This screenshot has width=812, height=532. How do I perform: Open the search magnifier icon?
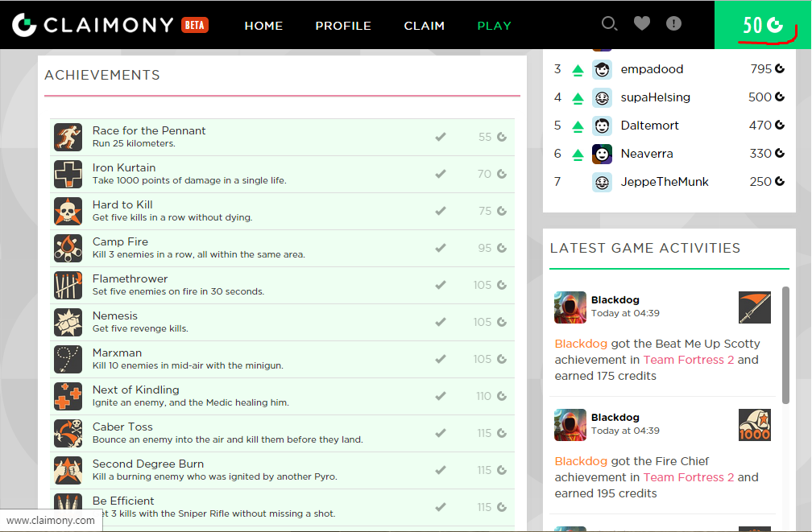tap(609, 24)
